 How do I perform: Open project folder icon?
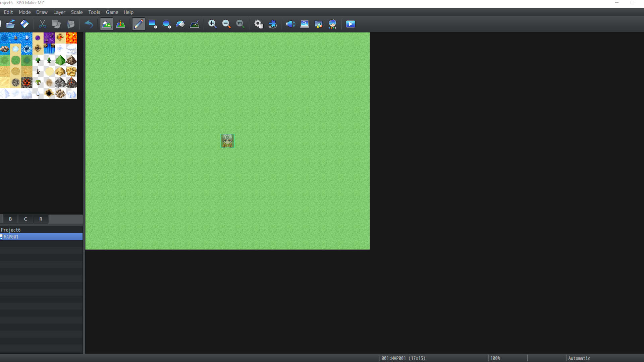(10, 24)
